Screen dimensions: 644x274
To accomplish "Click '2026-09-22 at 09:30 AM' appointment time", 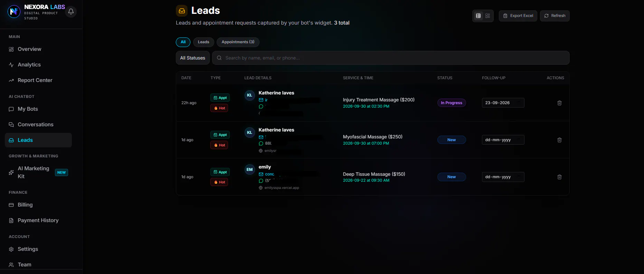I will pos(366,180).
